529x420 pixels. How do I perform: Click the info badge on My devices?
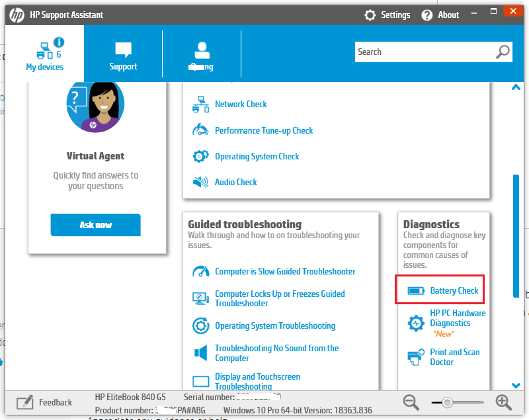click(59, 42)
